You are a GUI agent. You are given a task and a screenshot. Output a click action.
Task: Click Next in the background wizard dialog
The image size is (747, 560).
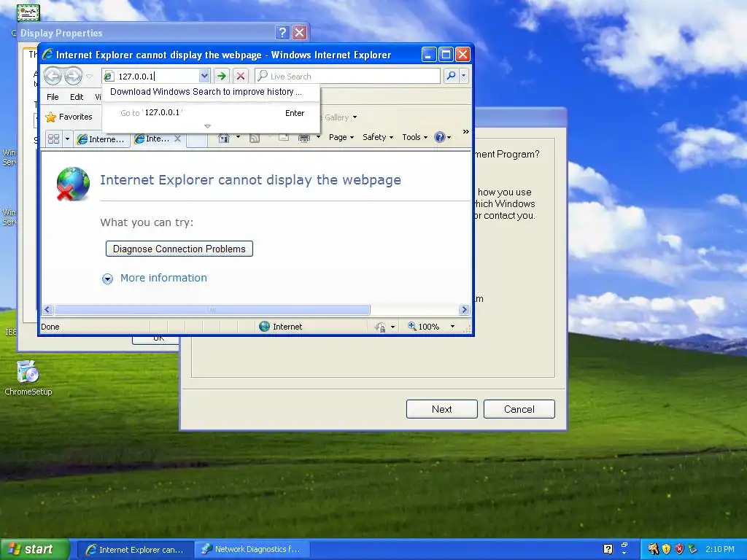tap(441, 409)
